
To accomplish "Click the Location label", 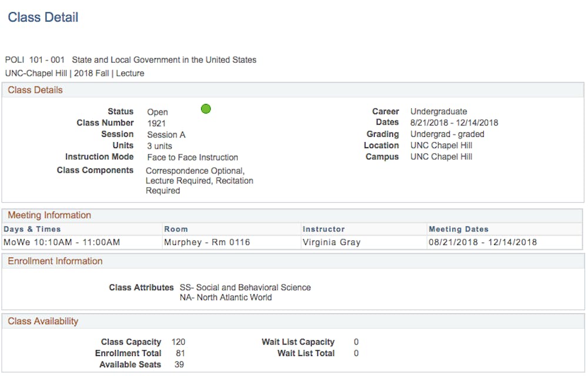I will pos(382,145).
